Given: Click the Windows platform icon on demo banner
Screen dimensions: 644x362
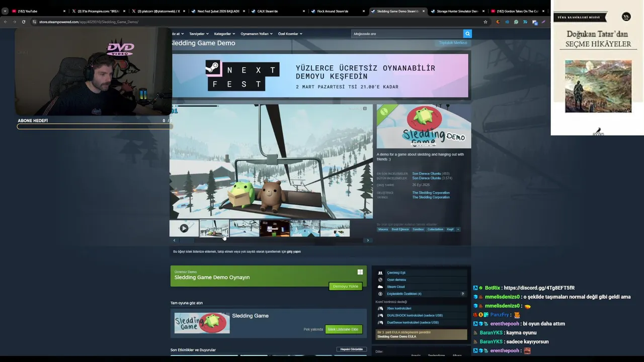Looking at the screenshot, I should pos(360,272).
